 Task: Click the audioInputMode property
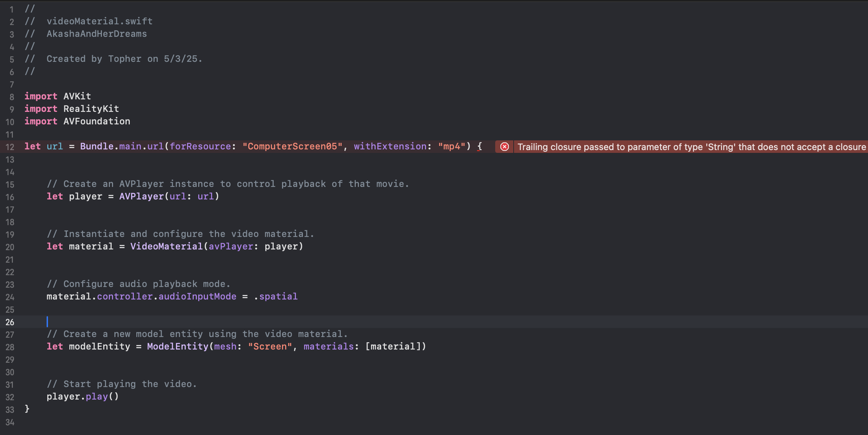click(197, 296)
